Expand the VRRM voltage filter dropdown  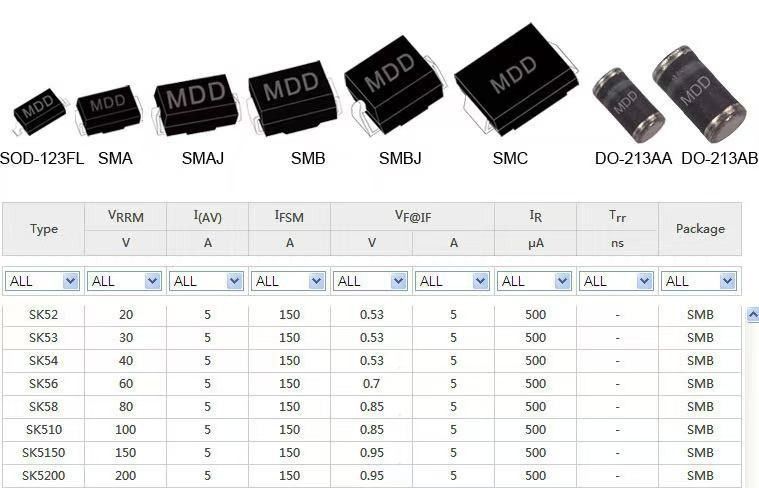pos(125,281)
